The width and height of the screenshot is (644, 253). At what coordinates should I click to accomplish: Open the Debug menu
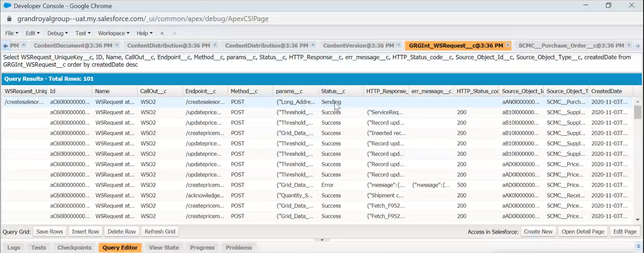point(57,33)
